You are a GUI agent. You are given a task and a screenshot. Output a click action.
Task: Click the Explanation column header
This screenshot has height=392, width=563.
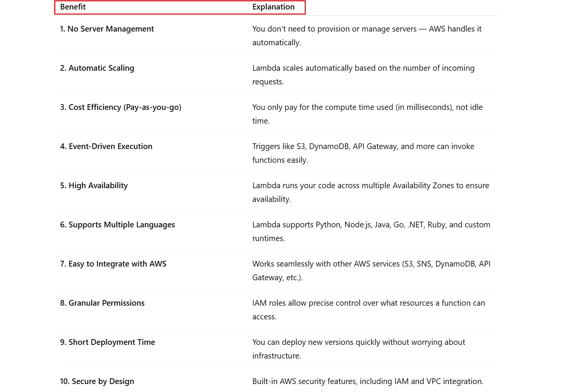coord(273,7)
